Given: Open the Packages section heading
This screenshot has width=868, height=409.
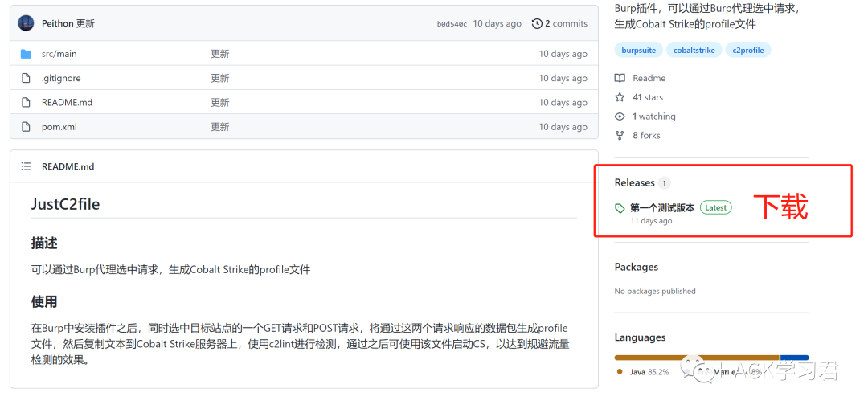Looking at the screenshot, I should pos(637,267).
